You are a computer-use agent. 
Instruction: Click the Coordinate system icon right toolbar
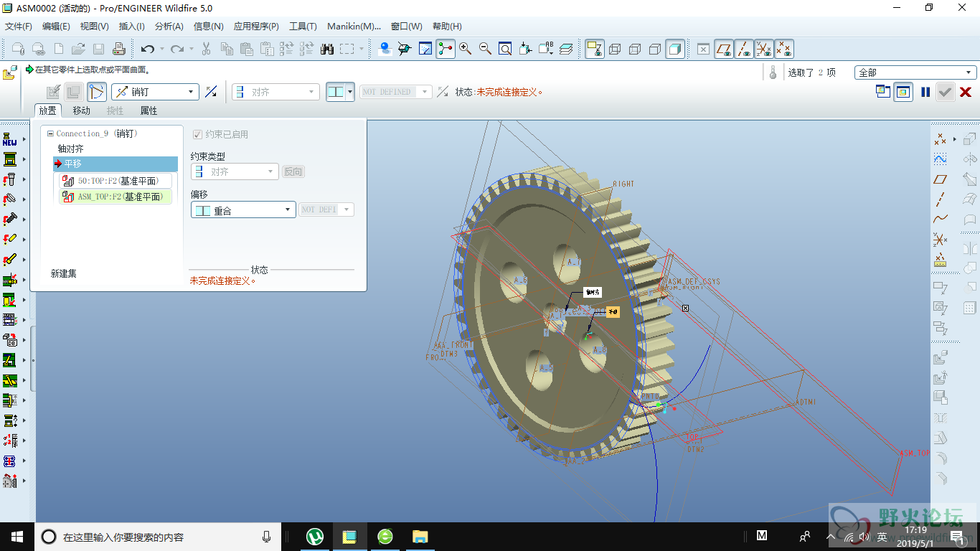tap(940, 239)
